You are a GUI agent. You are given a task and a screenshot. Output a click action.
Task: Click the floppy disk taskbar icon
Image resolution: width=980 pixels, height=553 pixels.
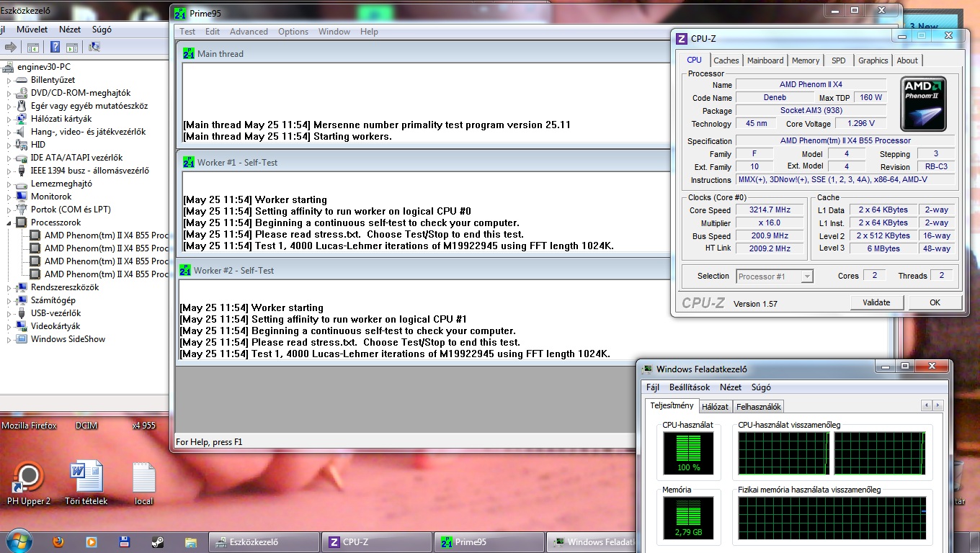click(124, 541)
